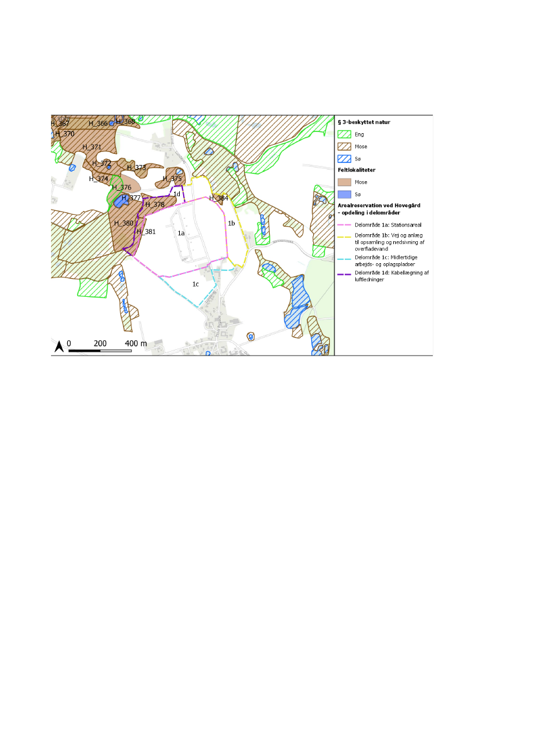This screenshot has height=756, width=535.
Task: Click the yellow dashed line symbol for Delområde 1b
Action: pos(344,237)
